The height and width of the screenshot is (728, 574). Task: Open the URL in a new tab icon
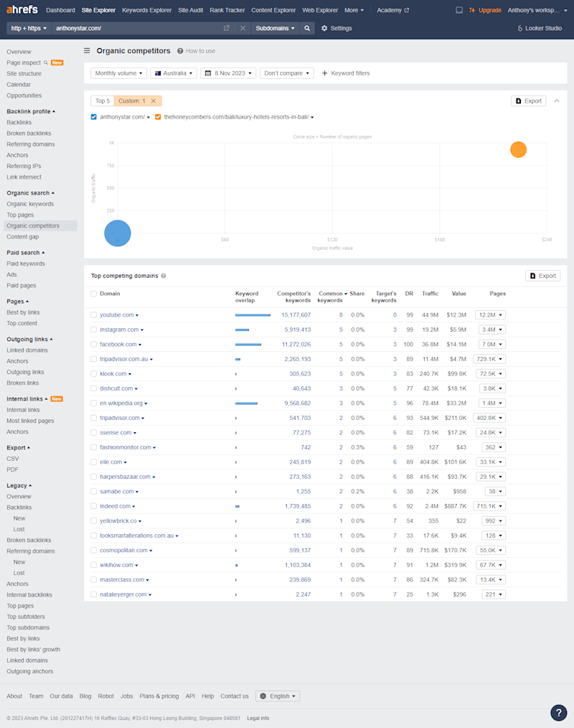pyautogui.click(x=227, y=28)
